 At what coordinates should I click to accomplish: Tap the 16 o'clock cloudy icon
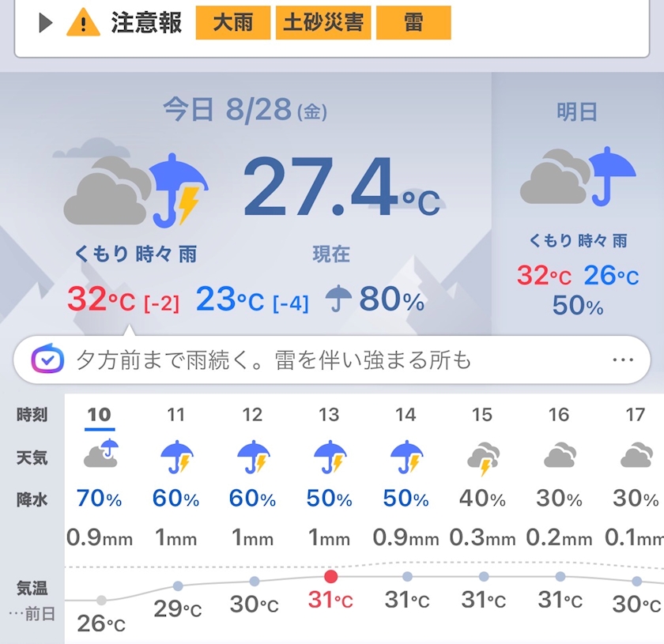[x=560, y=454]
